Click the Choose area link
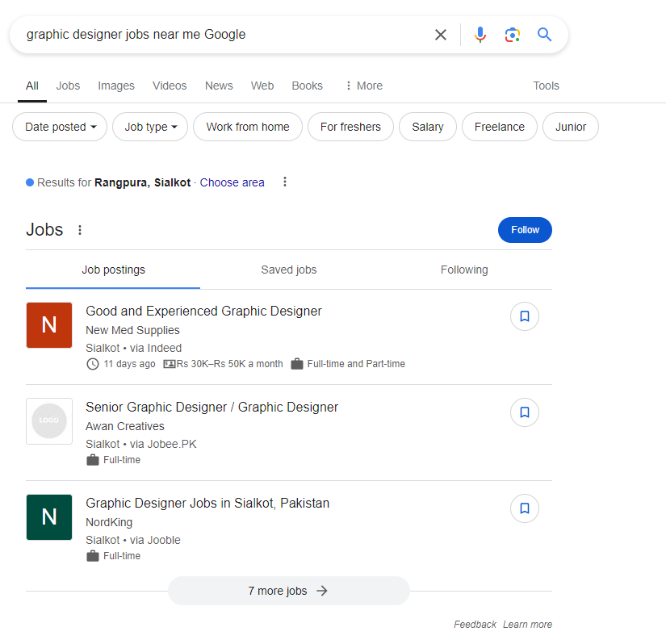Viewport: 666px width, 644px height. [232, 182]
